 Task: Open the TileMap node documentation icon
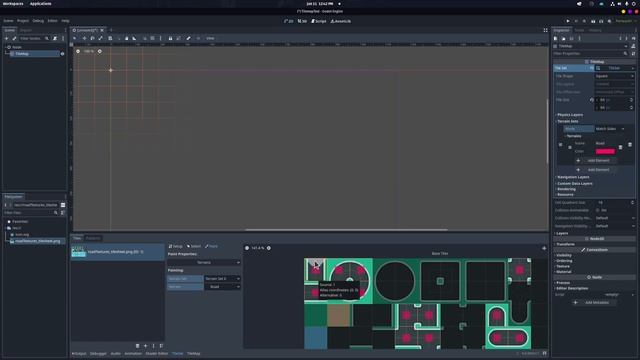pyautogui.click(x=633, y=46)
